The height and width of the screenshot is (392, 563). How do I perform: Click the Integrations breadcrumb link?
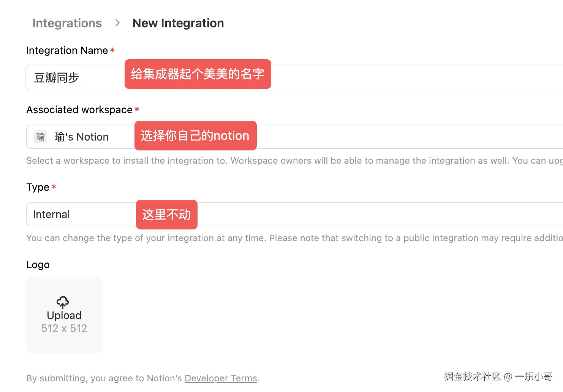(x=67, y=23)
